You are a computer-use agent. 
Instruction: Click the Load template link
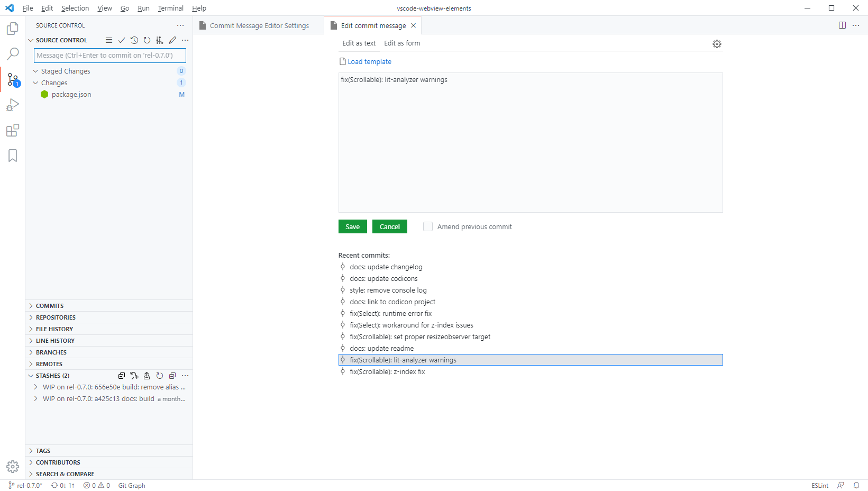click(369, 61)
